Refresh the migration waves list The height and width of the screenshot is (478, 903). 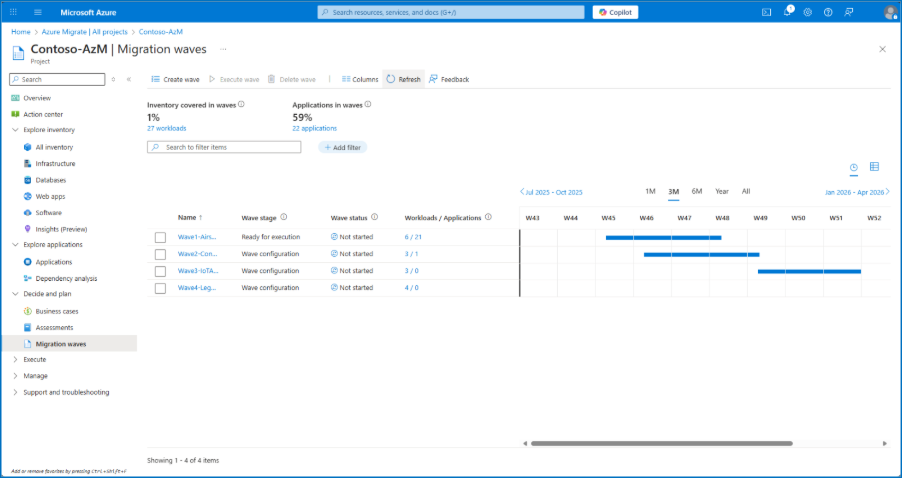tap(403, 79)
